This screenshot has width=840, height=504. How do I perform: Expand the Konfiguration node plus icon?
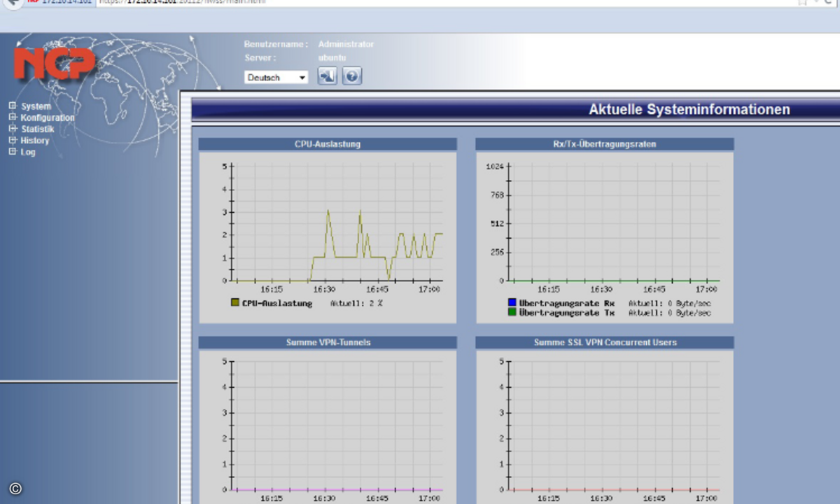[x=13, y=118]
